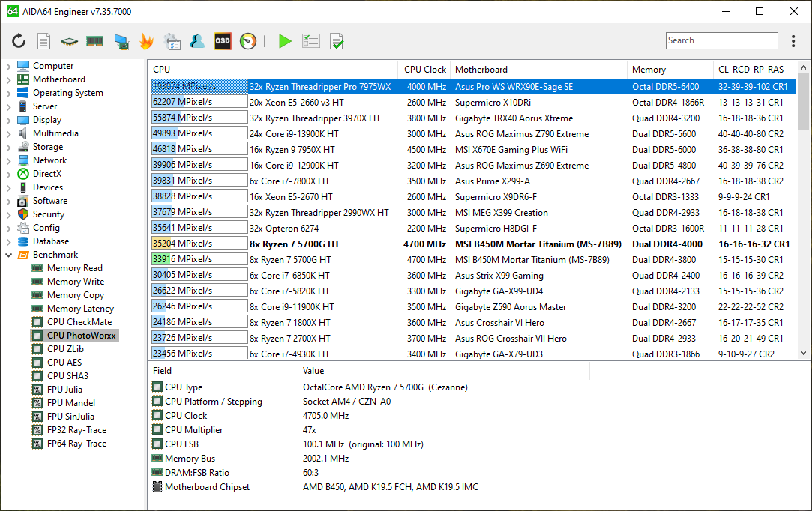Click the Field column header

point(223,371)
